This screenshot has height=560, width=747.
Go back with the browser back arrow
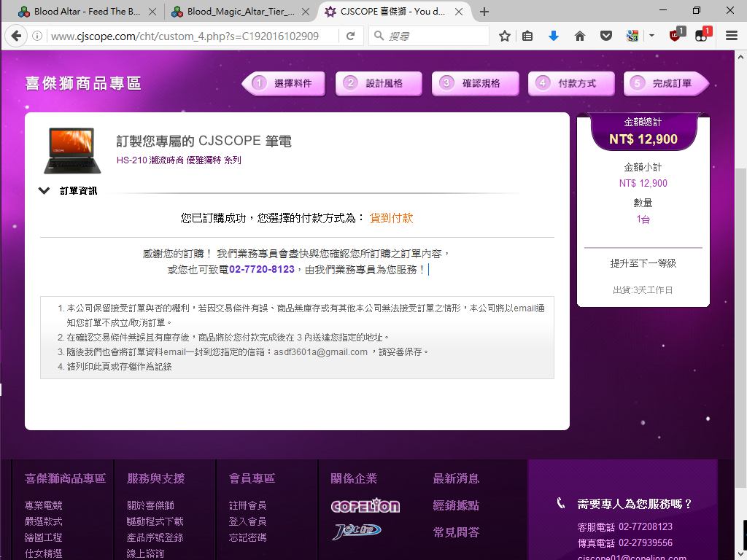[16, 36]
